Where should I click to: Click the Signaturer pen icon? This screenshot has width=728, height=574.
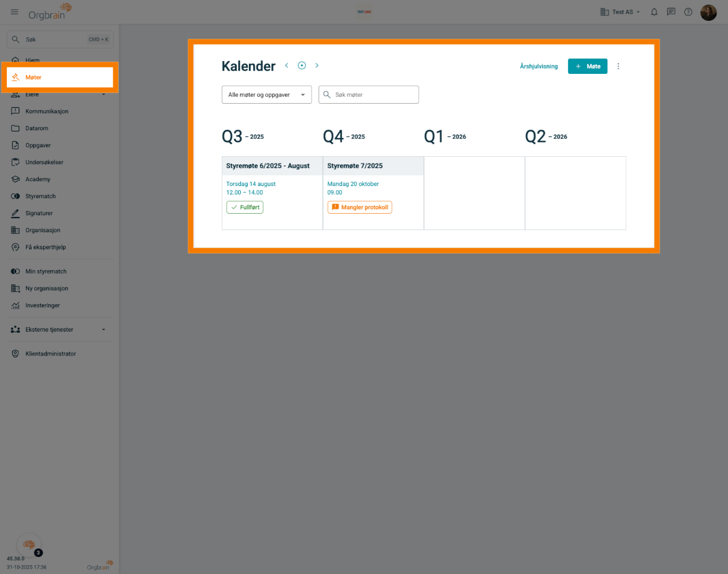click(x=15, y=213)
